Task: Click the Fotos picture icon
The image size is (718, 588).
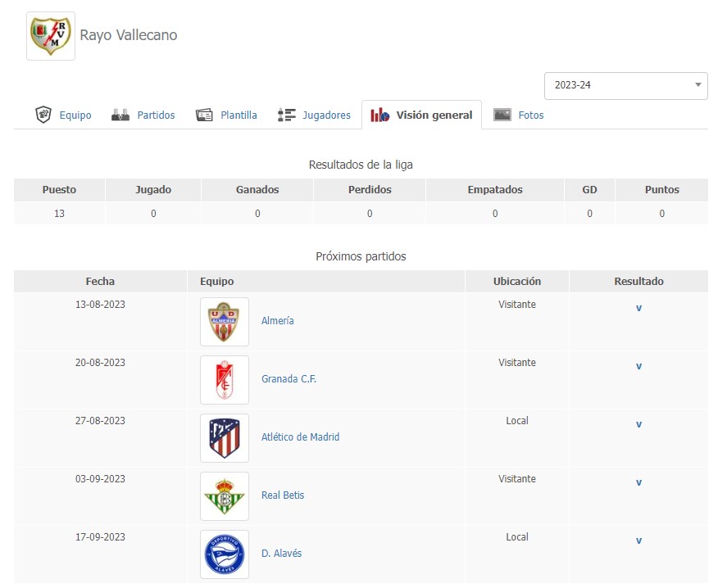Action: (x=502, y=115)
